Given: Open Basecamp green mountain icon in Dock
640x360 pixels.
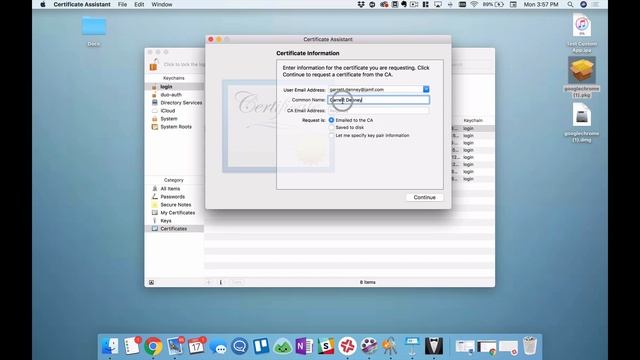Looking at the screenshot, I should pos(282,347).
